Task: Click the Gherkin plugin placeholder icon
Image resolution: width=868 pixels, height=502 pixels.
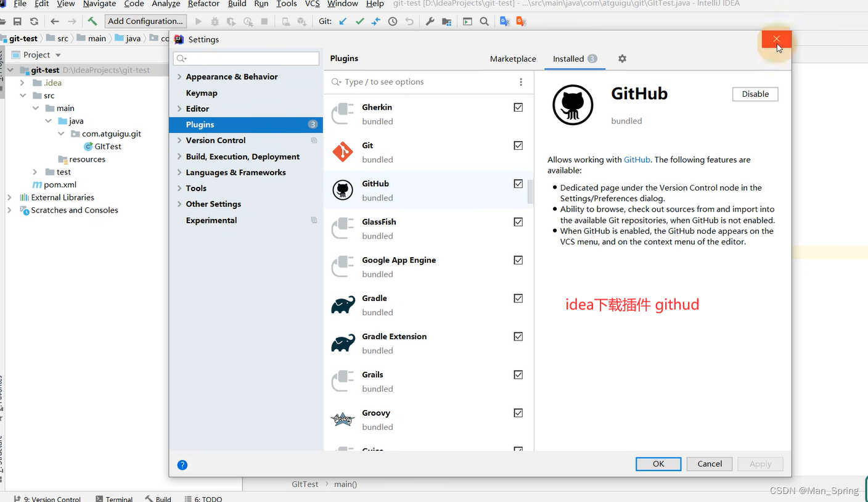Action: tap(343, 113)
